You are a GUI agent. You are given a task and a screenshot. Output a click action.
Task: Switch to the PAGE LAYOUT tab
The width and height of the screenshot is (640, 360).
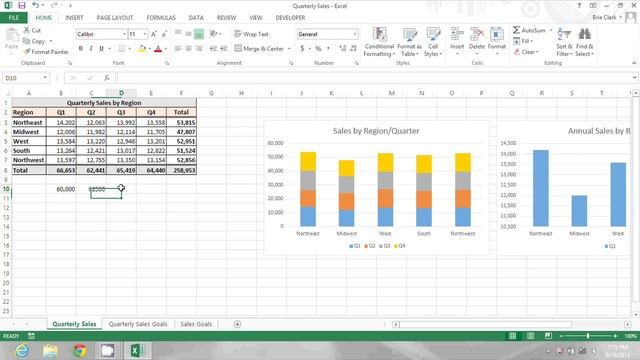pos(115,18)
